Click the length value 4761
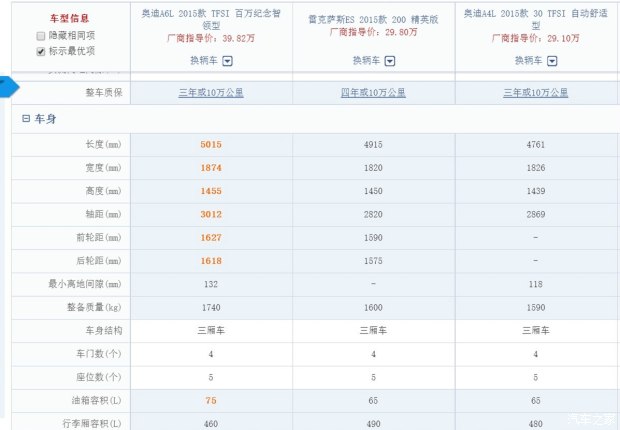620x430 pixels. tap(535, 144)
